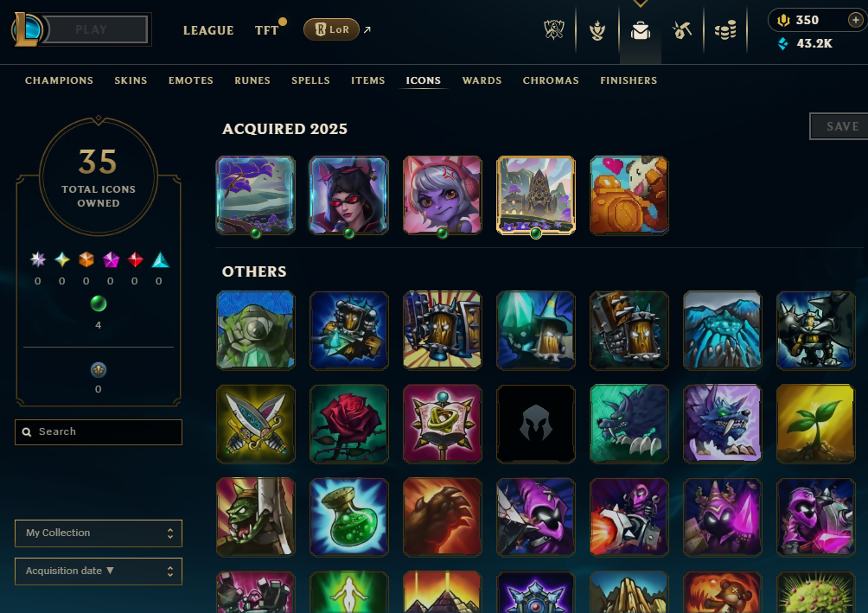Choose the Poro with heart icon
The width and height of the screenshot is (868, 613).
click(629, 195)
